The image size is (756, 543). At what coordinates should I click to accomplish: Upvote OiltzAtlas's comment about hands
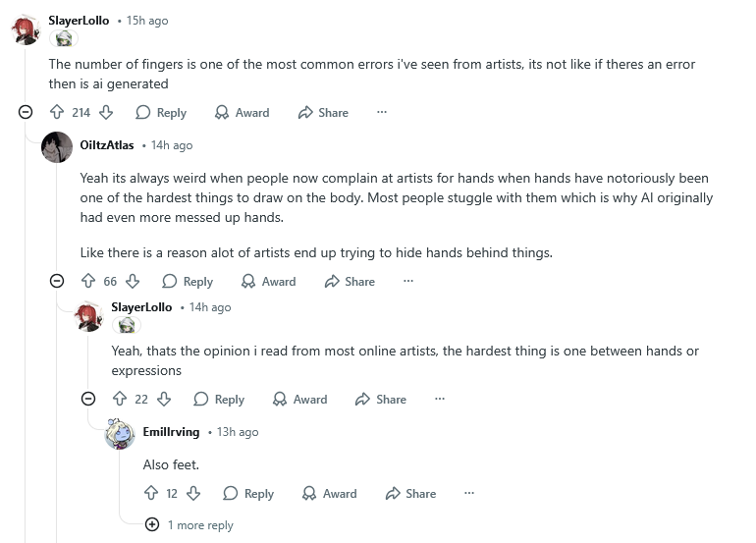(87, 282)
